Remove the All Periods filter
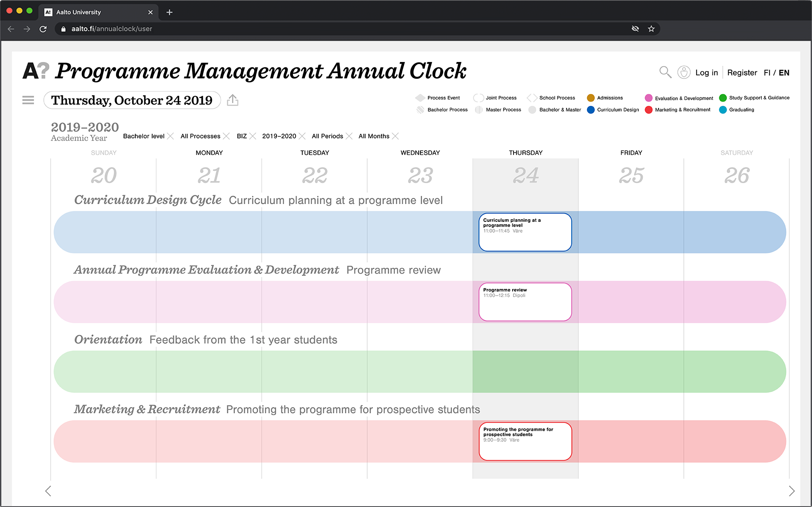This screenshot has height=507, width=812. (x=349, y=136)
